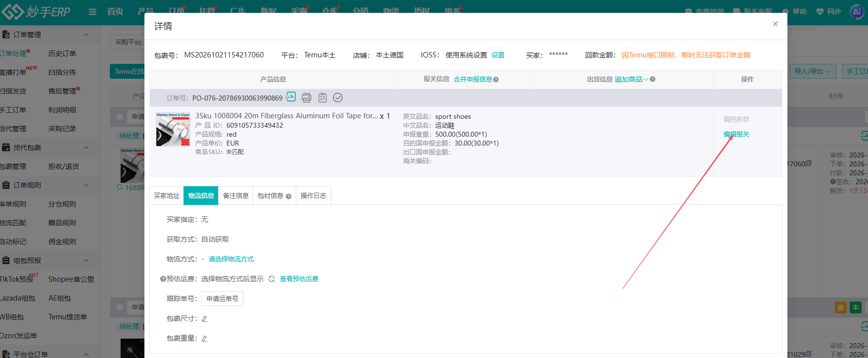This screenshot has height=358, width=868.
Task: Switch to the 包材信息 tab
Action: pos(274,196)
